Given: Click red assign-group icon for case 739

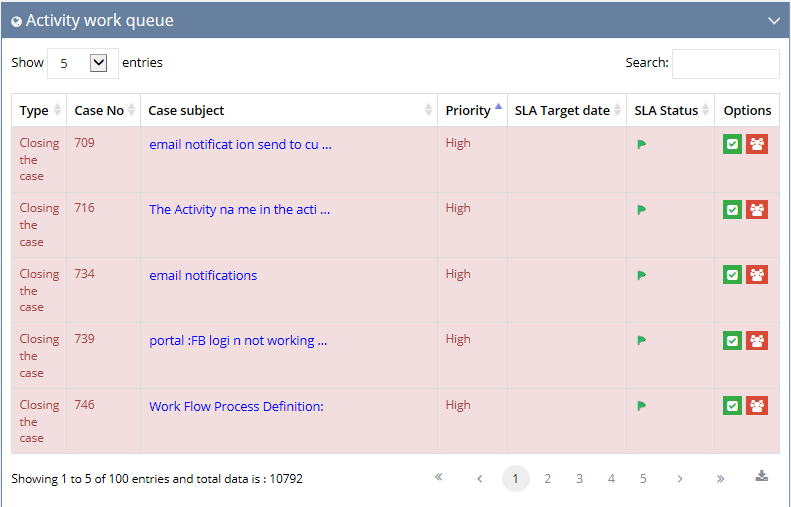Looking at the screenshot, I should click(x=757, y=341).
